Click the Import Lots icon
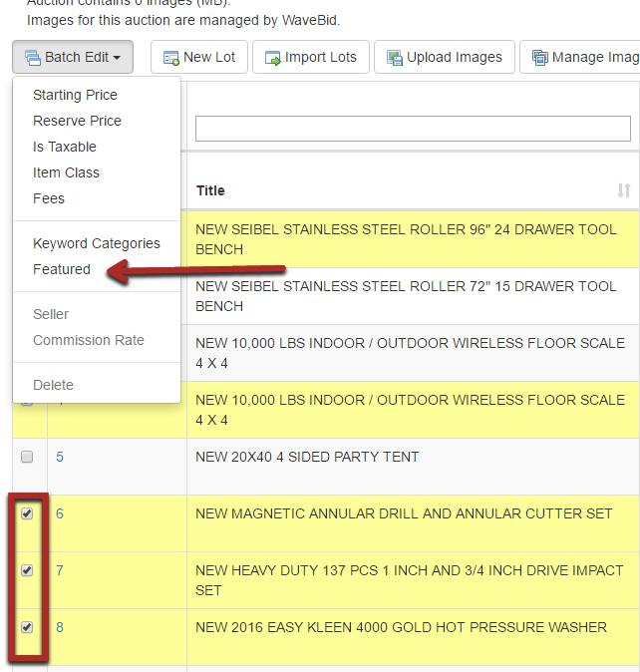This screenshot has width=640, height=672. pos(273,58)
